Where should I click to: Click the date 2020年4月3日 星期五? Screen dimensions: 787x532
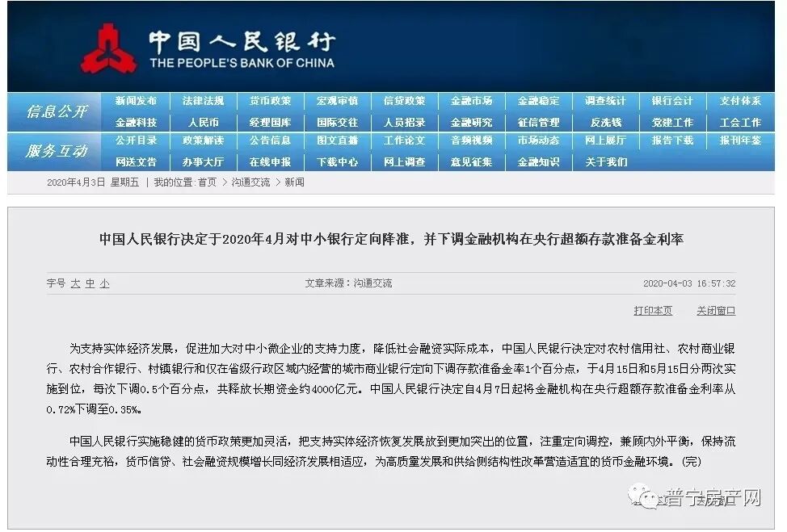tap(93, 182)
